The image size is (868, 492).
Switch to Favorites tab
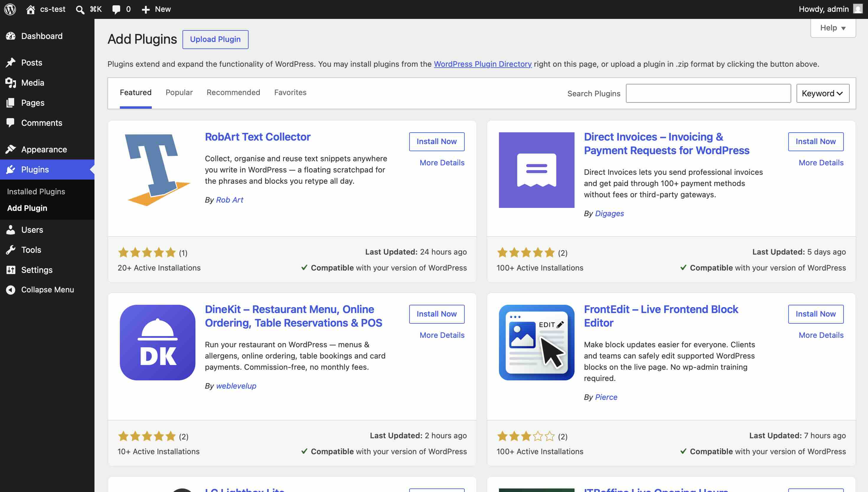point(290,93)
